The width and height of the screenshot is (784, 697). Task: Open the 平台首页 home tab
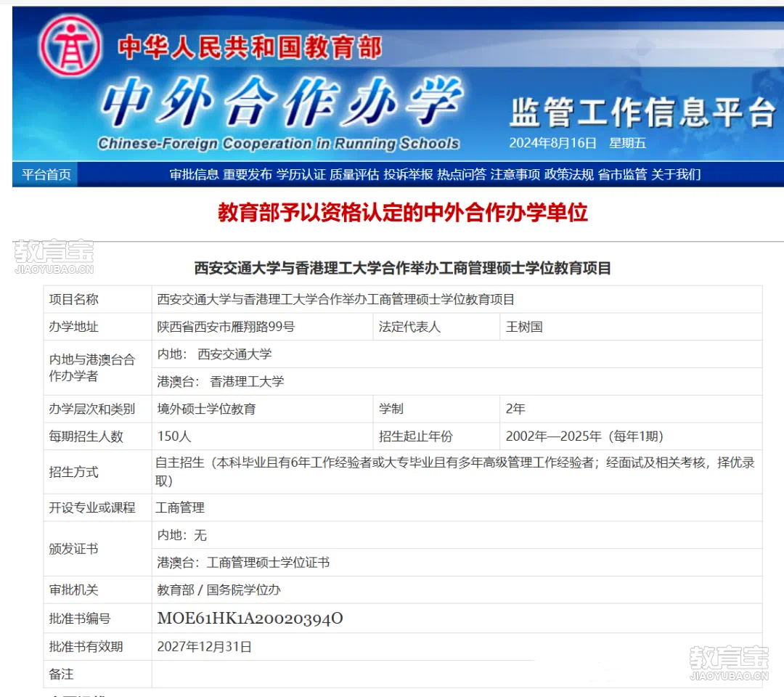coord(46,174)
